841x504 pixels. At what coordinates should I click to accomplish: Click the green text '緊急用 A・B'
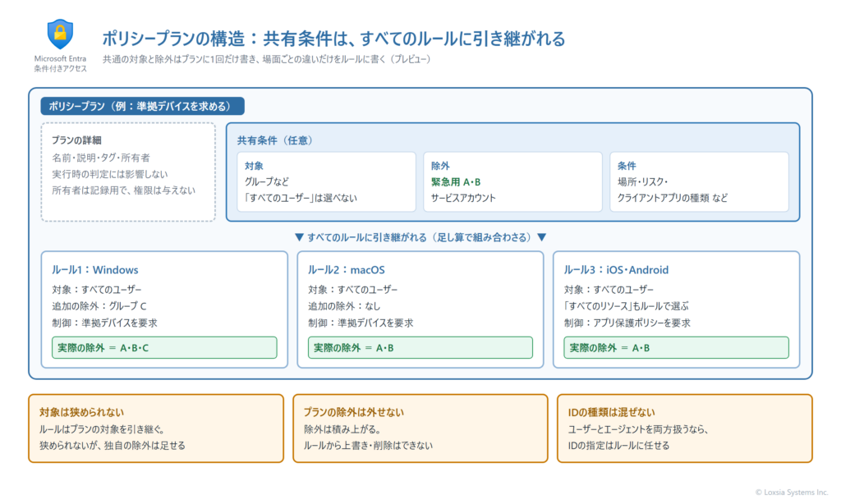point(456,181)
